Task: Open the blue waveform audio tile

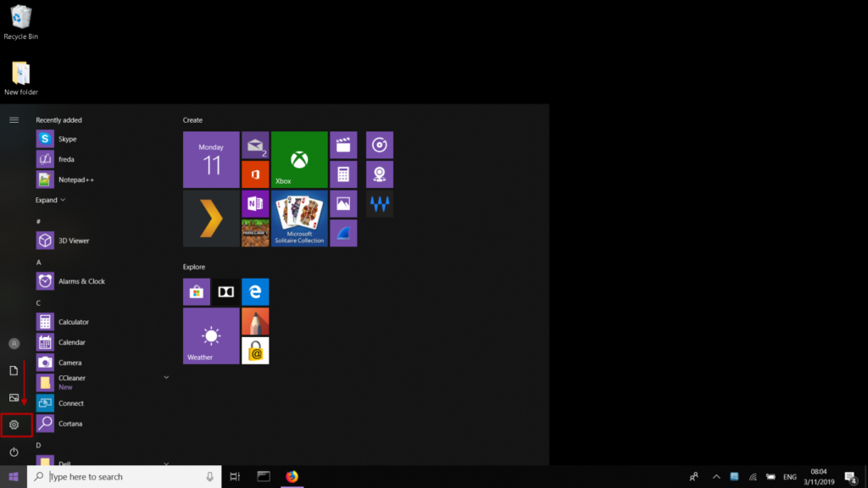Action: 379,203
